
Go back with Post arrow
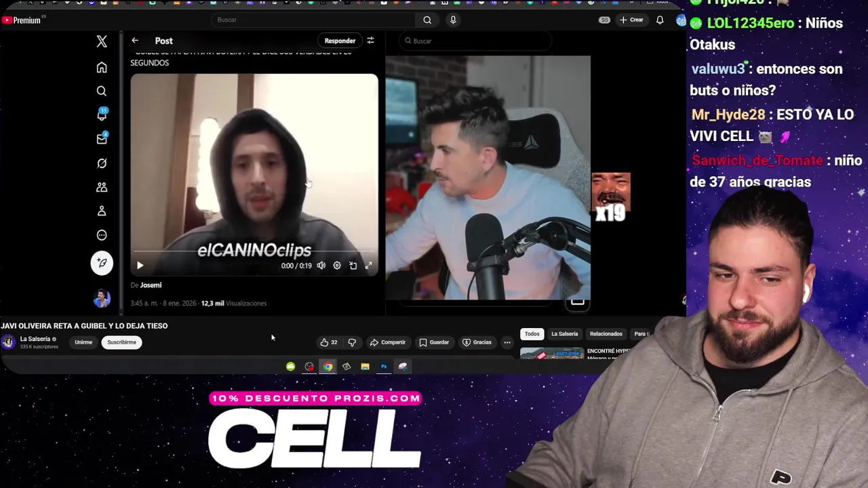[135, 41]
